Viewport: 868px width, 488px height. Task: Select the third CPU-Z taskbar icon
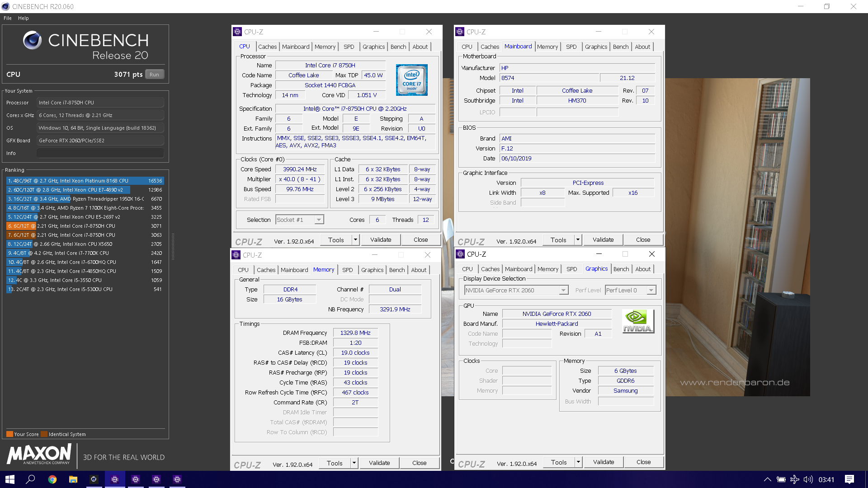tap(156, 479)
